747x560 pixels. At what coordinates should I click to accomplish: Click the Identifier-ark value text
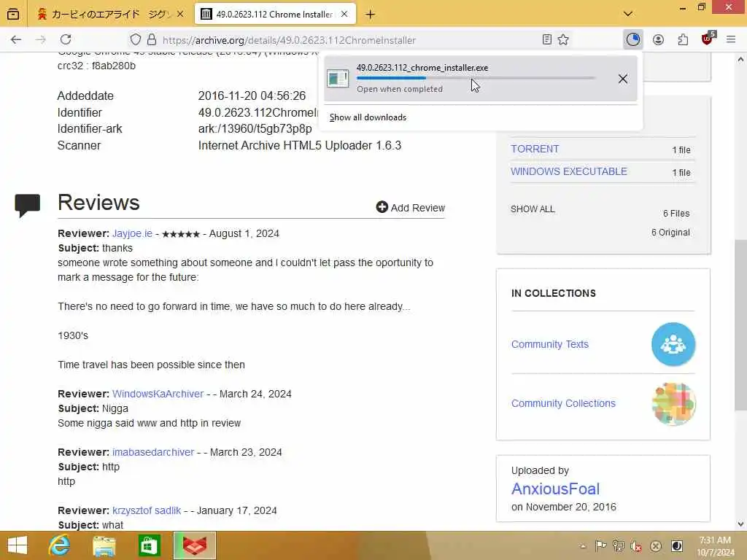(x=255, y=128)
